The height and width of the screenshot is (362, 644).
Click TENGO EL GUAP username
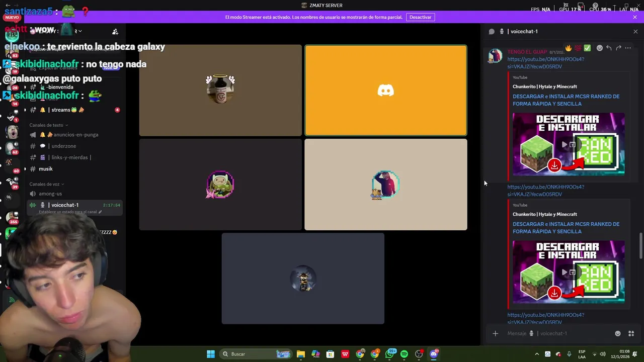pyautogui.click(x=527, y=52)
